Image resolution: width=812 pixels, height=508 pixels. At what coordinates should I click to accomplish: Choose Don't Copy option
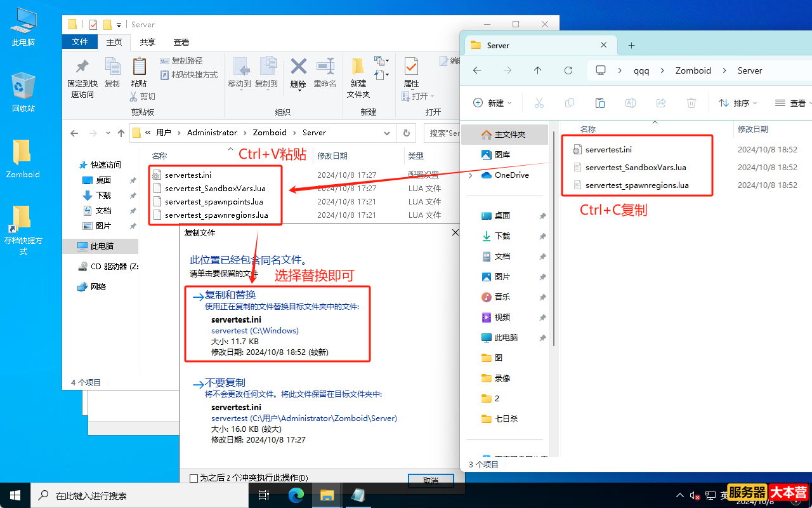[225, 383]
